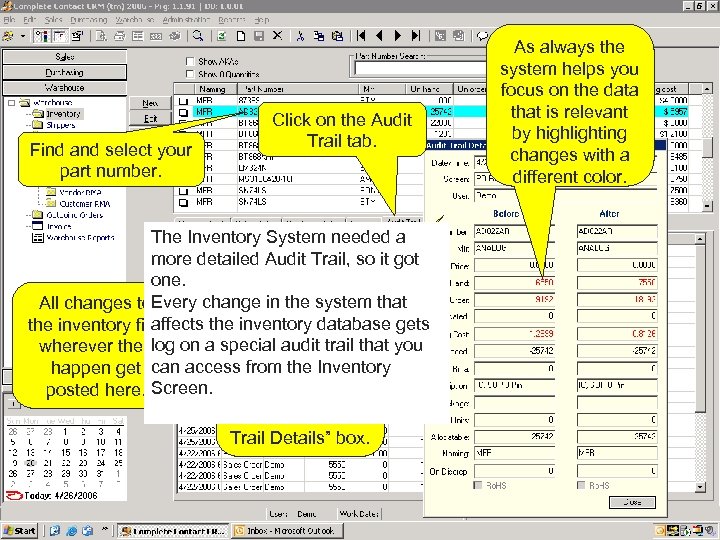Toggle the calendar pane toolbar icon
The height and width of the screenshot is (540, 720).
pos(60,36)
